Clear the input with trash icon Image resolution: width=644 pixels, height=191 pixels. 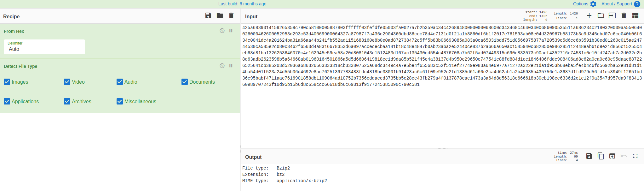(624, 16)
